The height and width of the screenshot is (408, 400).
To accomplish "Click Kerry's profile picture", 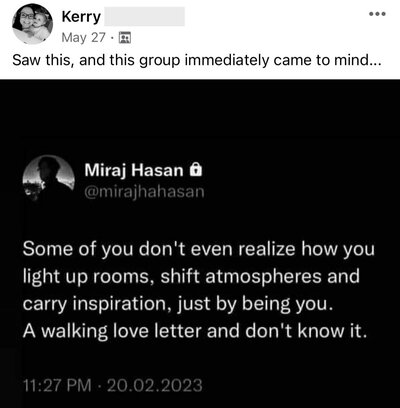I will click(x=32, y=24).
